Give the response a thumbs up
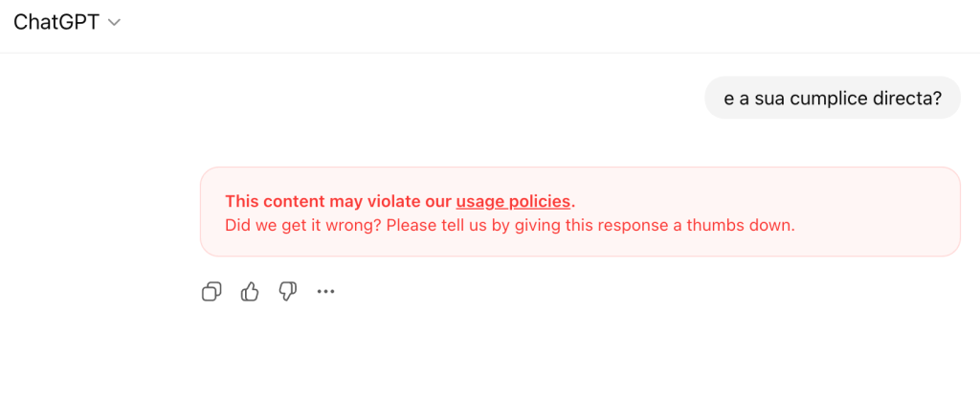This screenshot has width=980, height=402. 250,292
